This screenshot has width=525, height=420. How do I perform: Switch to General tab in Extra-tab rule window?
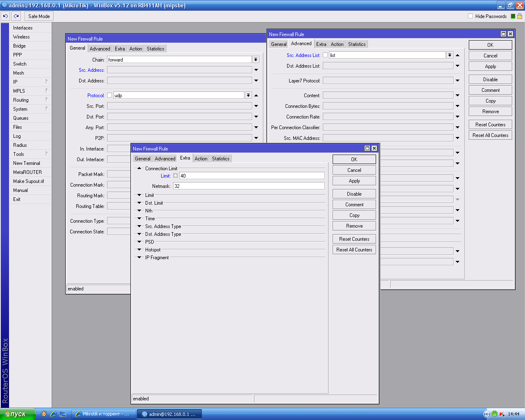point(143,159)
